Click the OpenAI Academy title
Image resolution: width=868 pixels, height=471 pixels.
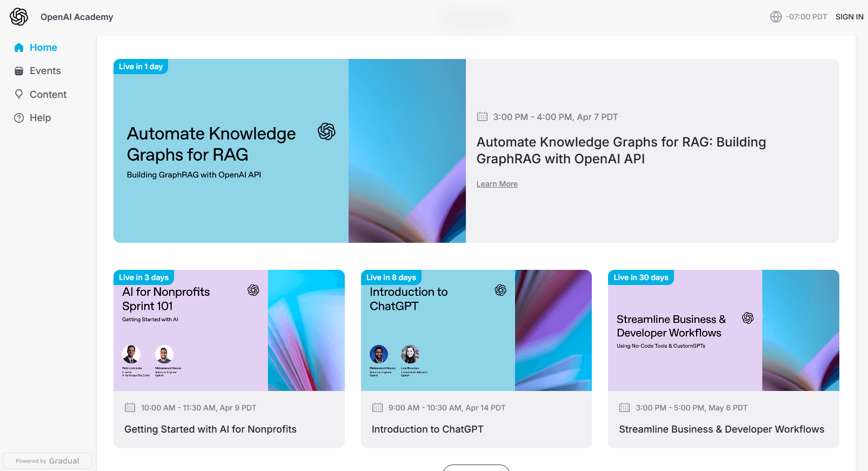pyautogui.click(x=77, y=17)
